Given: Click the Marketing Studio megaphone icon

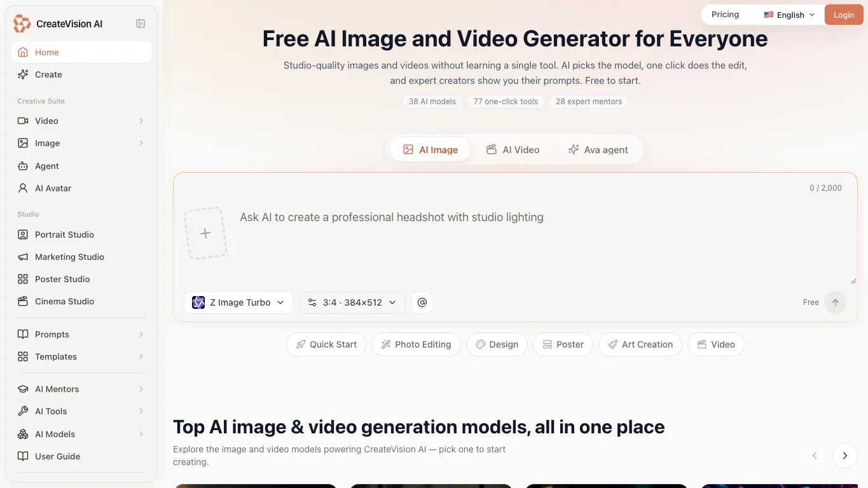Looking at the screenshot, I should pos(23,257).
